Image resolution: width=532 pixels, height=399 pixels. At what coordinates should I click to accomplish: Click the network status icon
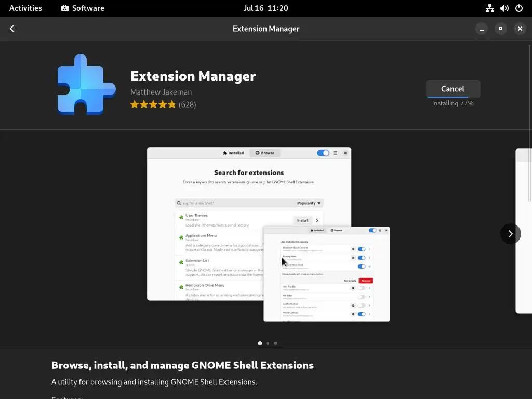[489, 8]
